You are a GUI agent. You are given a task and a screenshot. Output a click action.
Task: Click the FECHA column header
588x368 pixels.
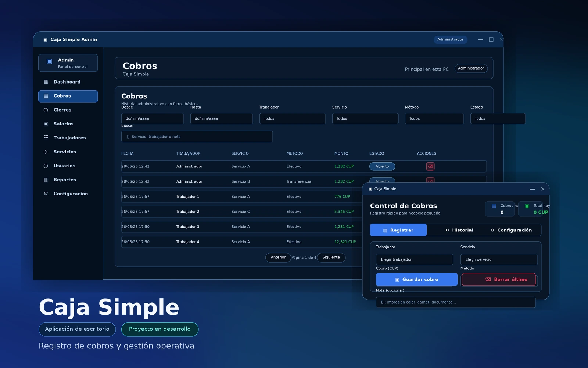click(x=128, y=153)
